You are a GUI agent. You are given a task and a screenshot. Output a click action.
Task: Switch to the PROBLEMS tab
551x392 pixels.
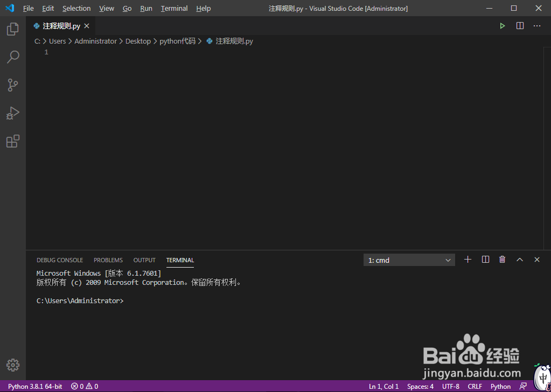pos(108,260)
